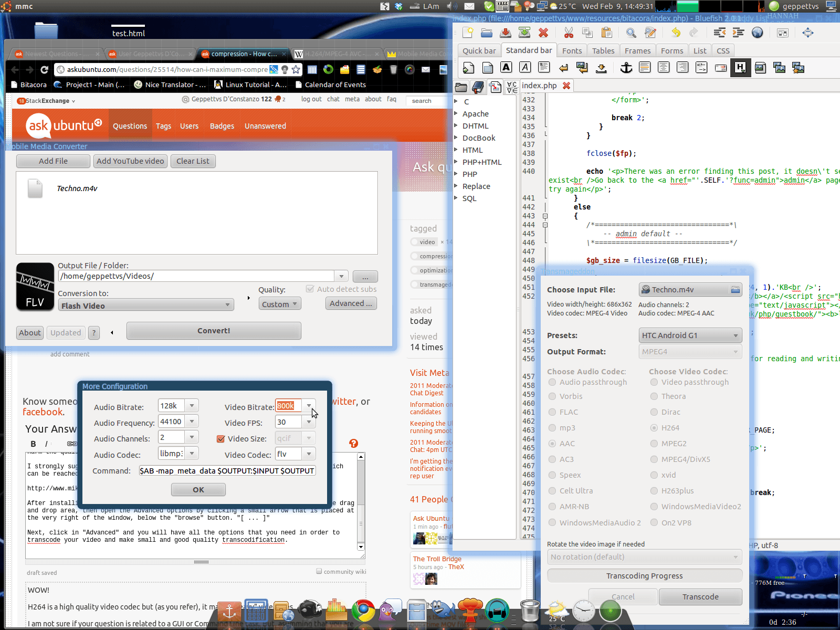Click OK in More Configuration dialog
The image size is (840, 630).
point(198,490)
